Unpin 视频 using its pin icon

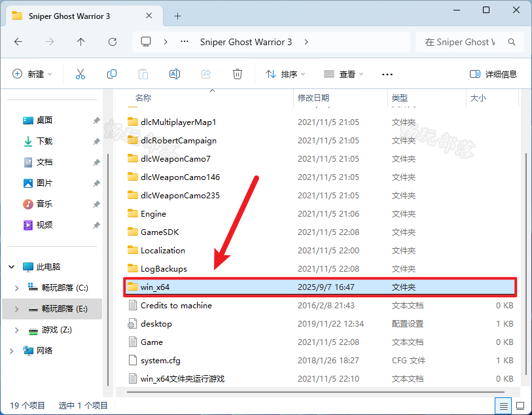point(97,225)
